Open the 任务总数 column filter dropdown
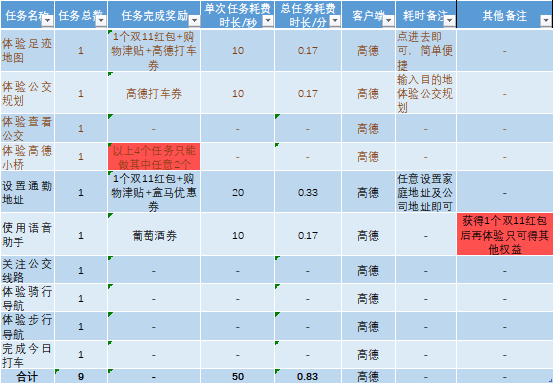Viewport: 554px width, 384px height. [101, 21]
